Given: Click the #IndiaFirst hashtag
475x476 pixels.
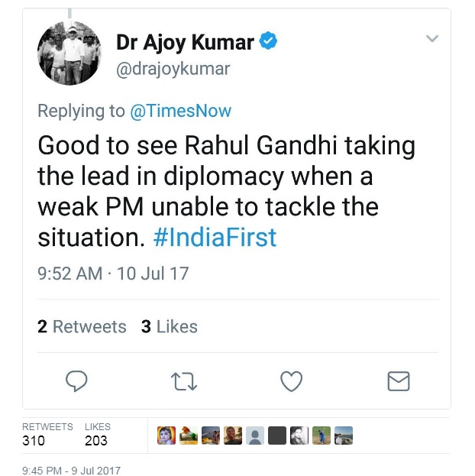Looking at the screenshot, I should [x=214, y=238].
